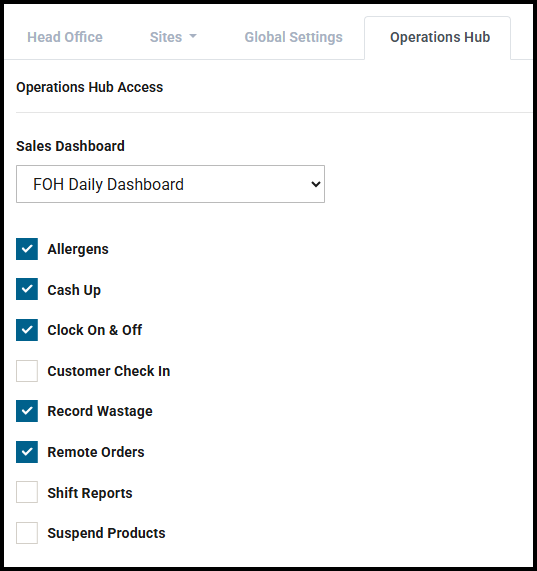Screen dimensions: 537x571
Task: Open the Sites tab dropdown
Action: [173, 37]
